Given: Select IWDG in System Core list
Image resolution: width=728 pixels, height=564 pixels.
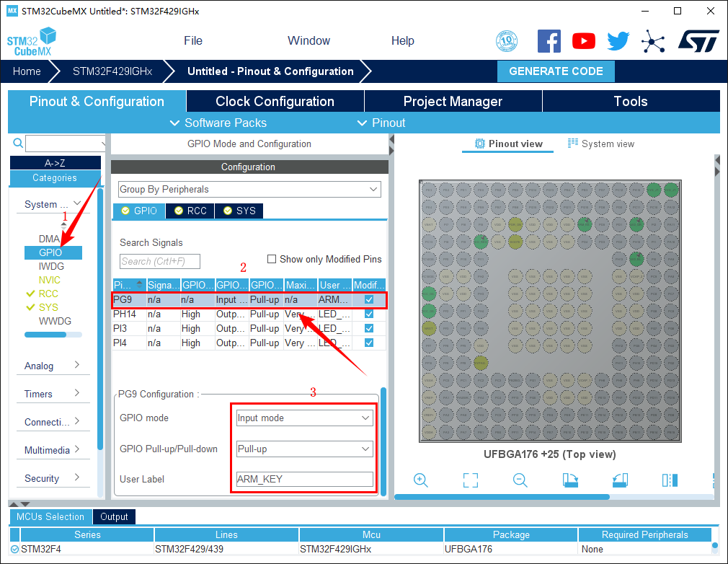Looking at the screenshot, I should click(51, 266).
